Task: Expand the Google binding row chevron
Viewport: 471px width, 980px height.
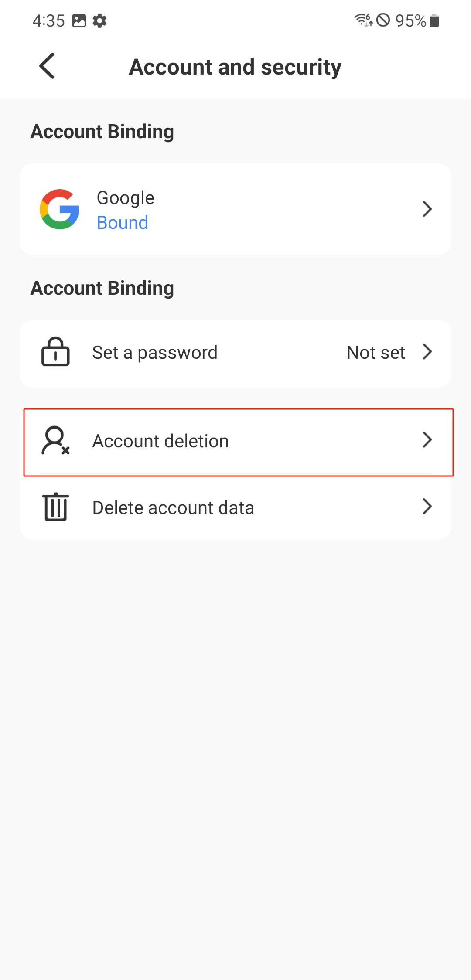Action: click(427, 209)
